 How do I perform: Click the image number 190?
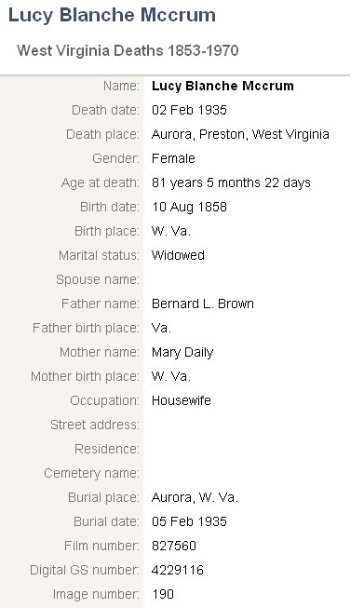pyautogui.click(x=163, y=594)
